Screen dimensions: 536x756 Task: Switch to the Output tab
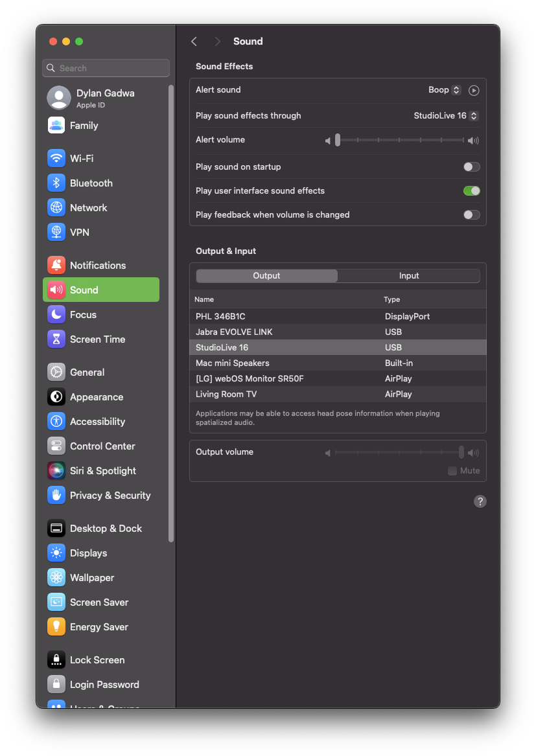(x=267, y=276)
